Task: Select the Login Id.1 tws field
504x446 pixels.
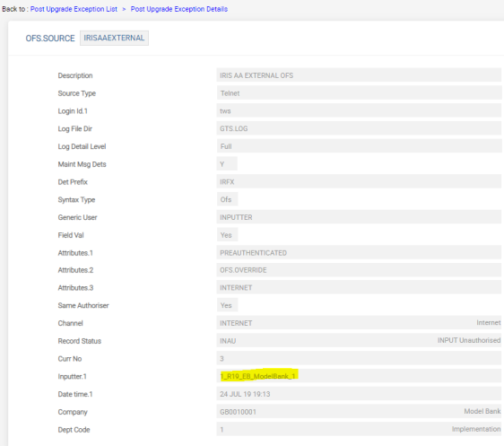Action: click(359, 110)
